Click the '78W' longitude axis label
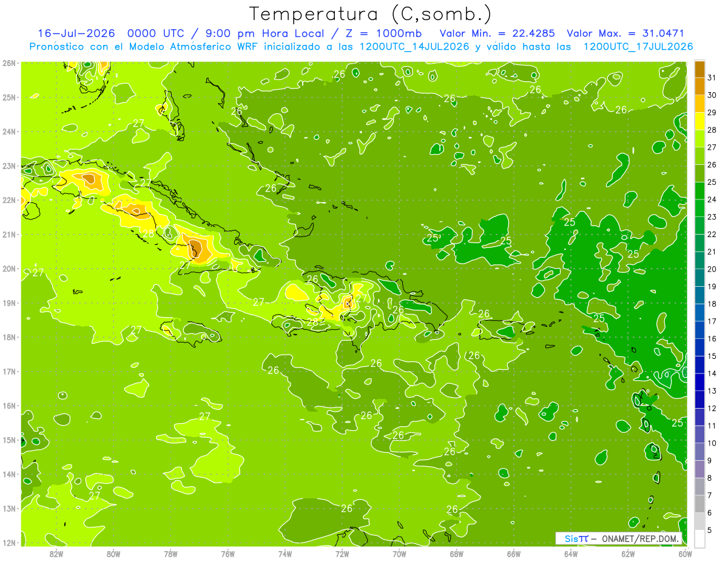This screenshot has width=728, height=562. point(171,554)
